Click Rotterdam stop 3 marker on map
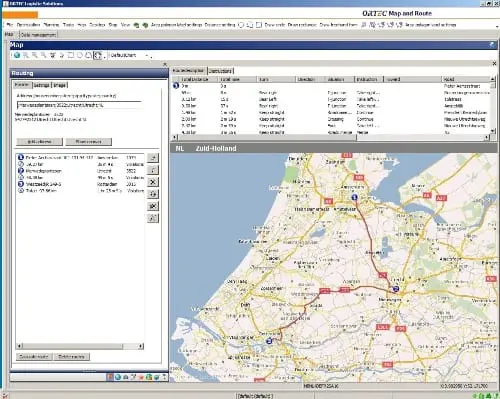Screen dimensions: 500x399 coord(269,341)
